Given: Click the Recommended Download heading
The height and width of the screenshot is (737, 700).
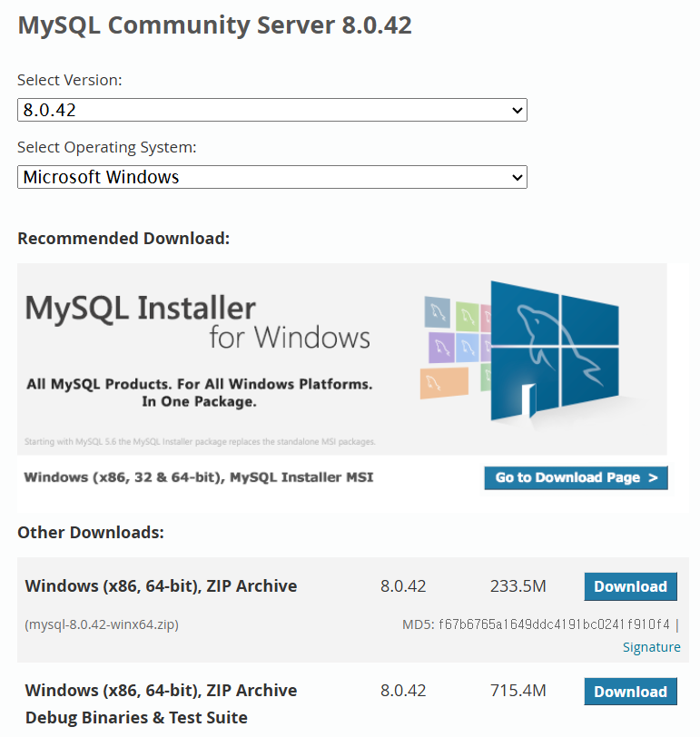Looking at the screenshot, I should coord(123,239).
